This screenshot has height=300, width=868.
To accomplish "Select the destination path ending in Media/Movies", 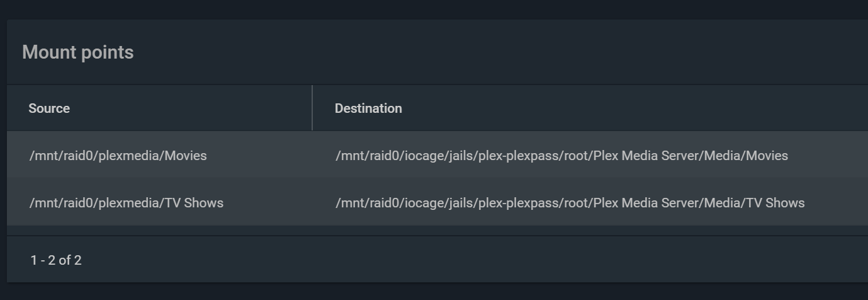I will [x=561, y=156].
